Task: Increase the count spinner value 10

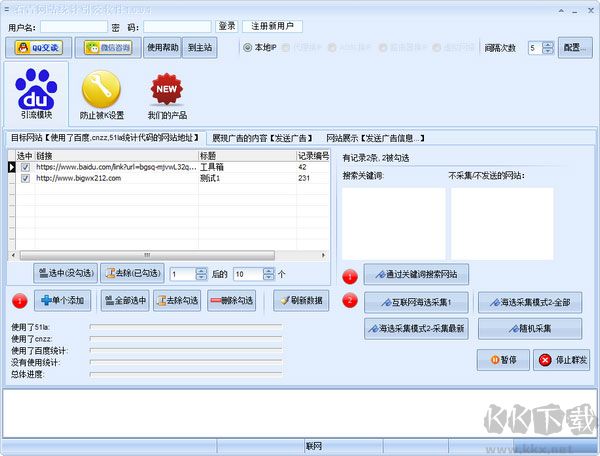Action: (x=269, y=271)
